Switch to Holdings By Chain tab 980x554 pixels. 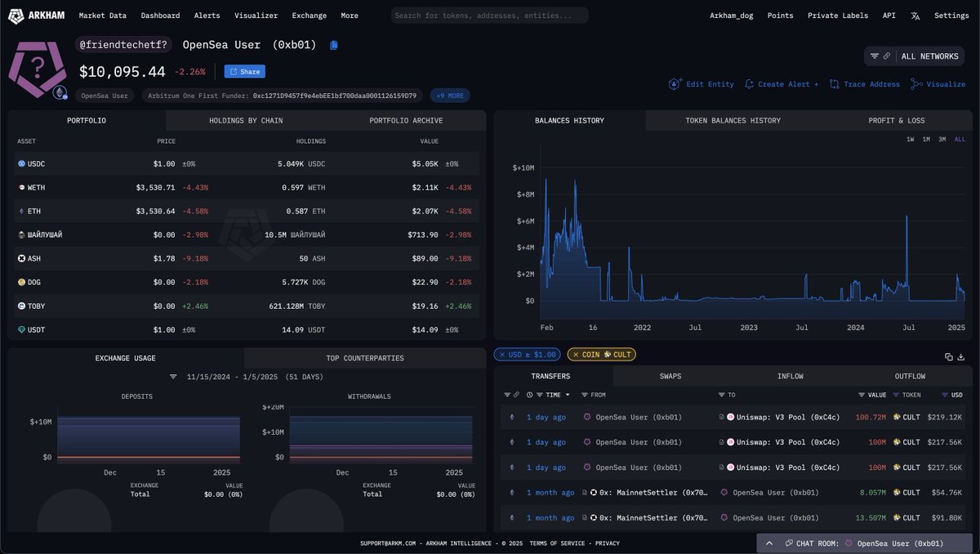[x=246, y=120]
